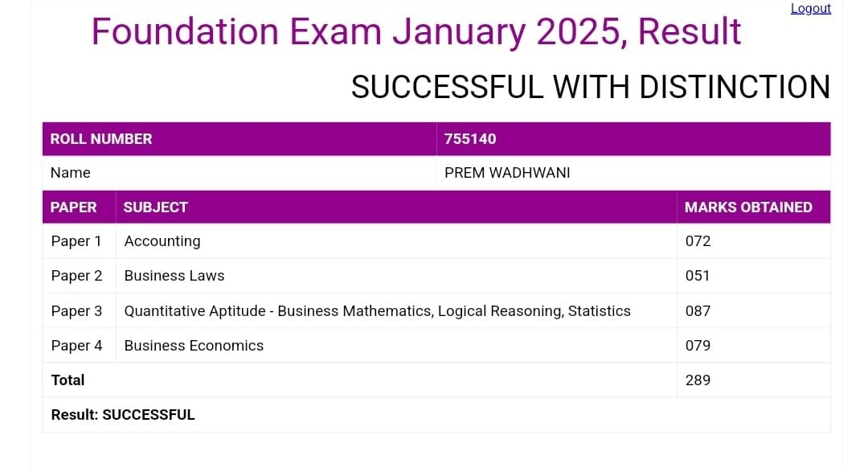Viewport: 868px width, 468px height.
Task: Click the Business Economics subject cell
Action: click(194, 346)
